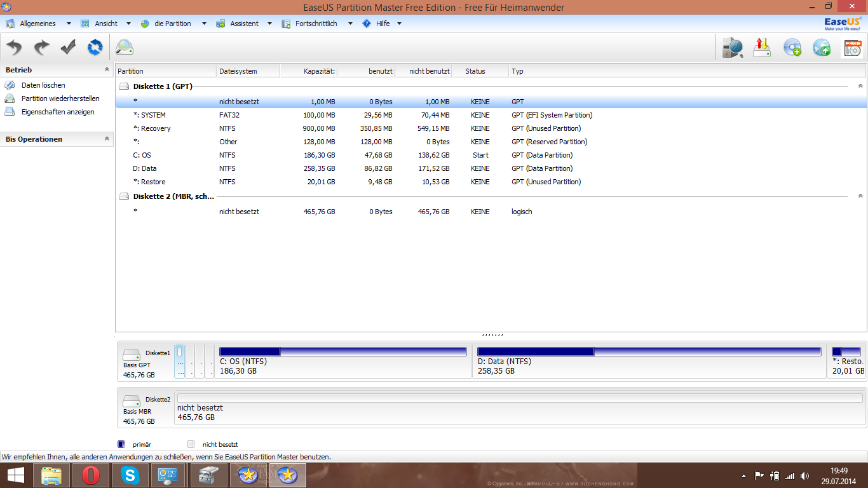Viewport: 868px width, 488px height.
Task: Click D: Data (NTFS) usage bar in disk map
Action: tap(649, 351)
